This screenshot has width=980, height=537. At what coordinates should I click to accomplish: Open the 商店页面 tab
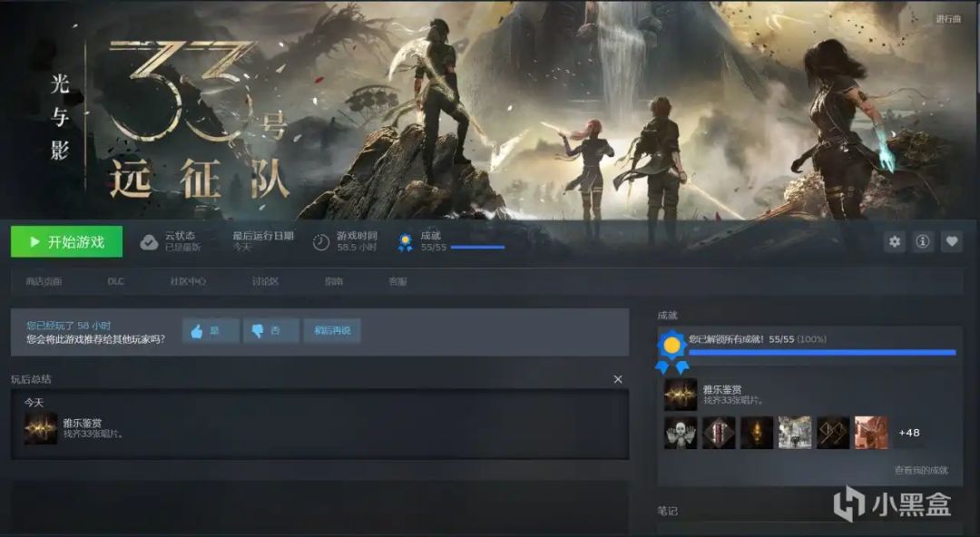44,281
